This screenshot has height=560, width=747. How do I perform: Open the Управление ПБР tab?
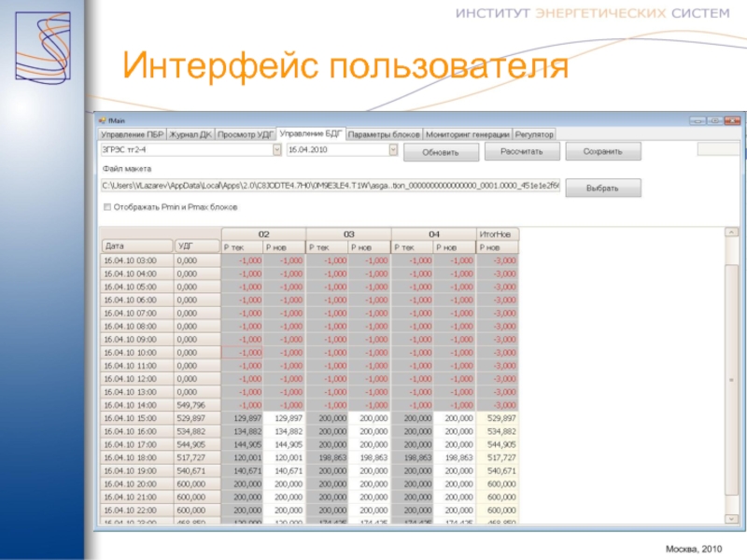point(133,134)
